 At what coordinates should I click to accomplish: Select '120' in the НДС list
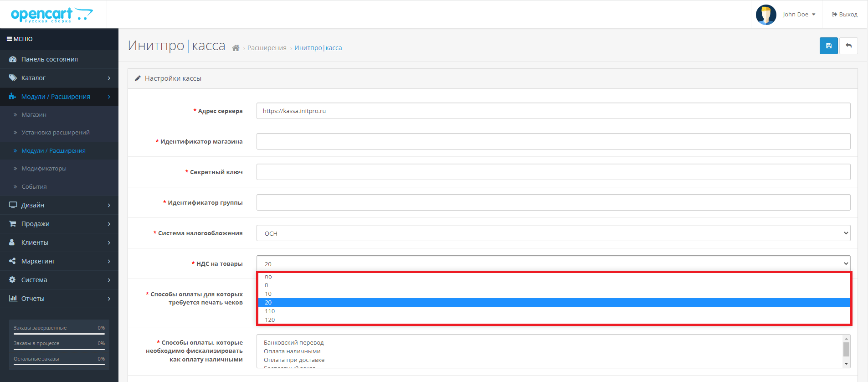pos(554,320)
